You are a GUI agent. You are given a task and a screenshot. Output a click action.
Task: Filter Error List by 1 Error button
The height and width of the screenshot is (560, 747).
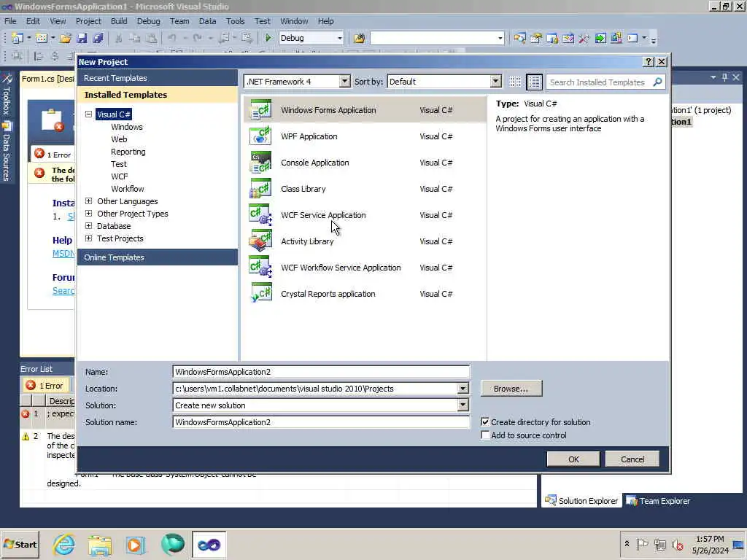pyautogui.click(x=44, y=385)
